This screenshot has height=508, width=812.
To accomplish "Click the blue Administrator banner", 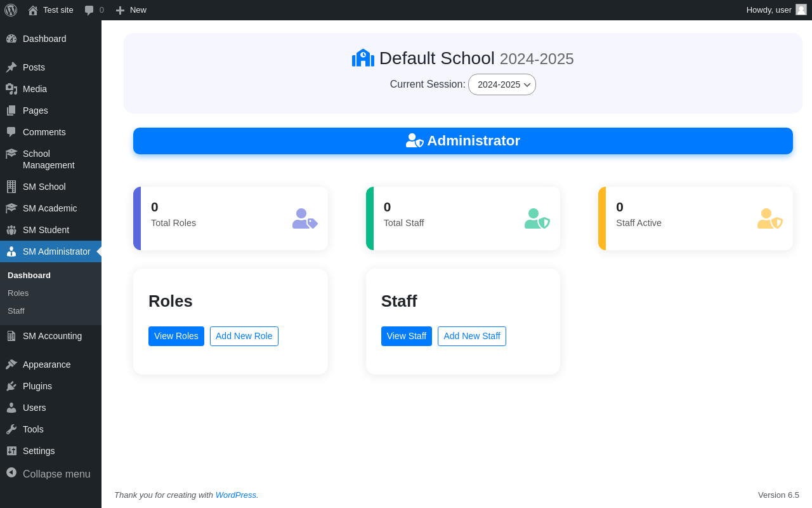I will click(463, 141).
